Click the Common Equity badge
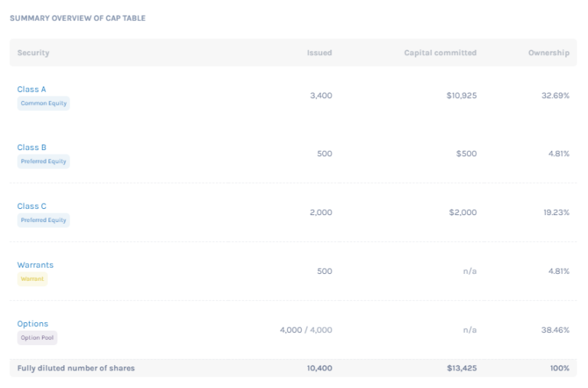The image size is (588, 388). click(44, 103)
